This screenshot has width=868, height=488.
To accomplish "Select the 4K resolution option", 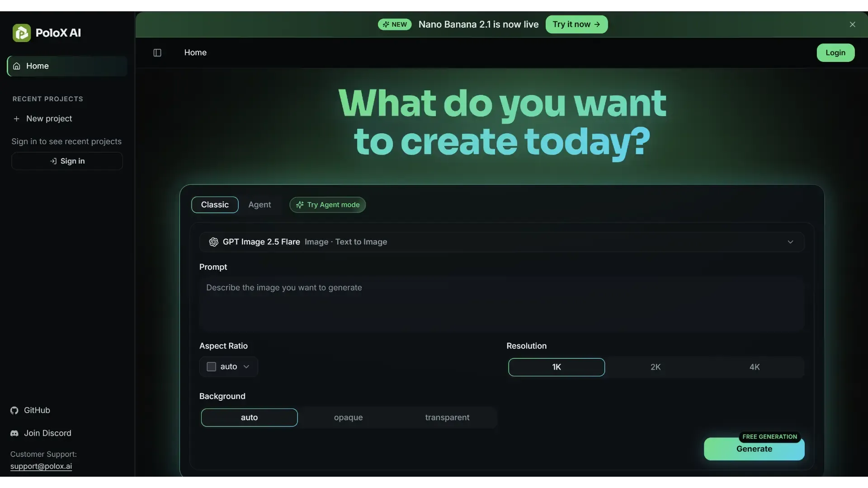I will pyautogui.click(x=754, y=367).
